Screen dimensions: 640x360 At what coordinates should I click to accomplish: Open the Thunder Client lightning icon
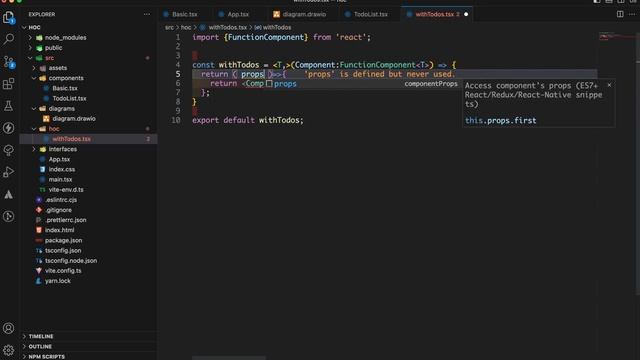point(9,128)
